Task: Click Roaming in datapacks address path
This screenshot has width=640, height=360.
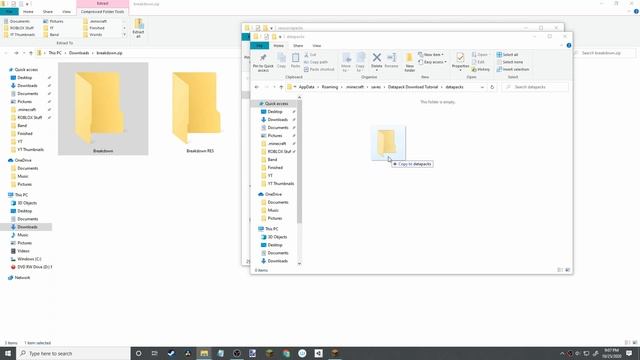Action: pos(330,87)
